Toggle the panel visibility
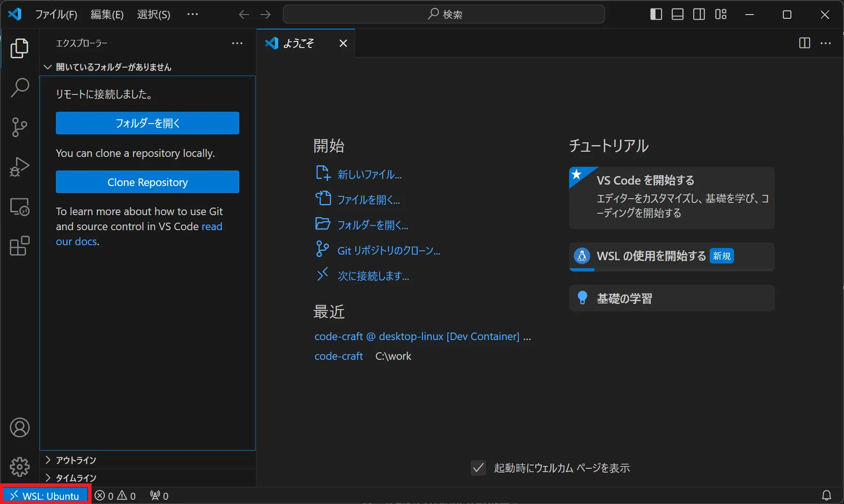Image resolution: width=844 pixels, height=504 pixels. [678, 14]
